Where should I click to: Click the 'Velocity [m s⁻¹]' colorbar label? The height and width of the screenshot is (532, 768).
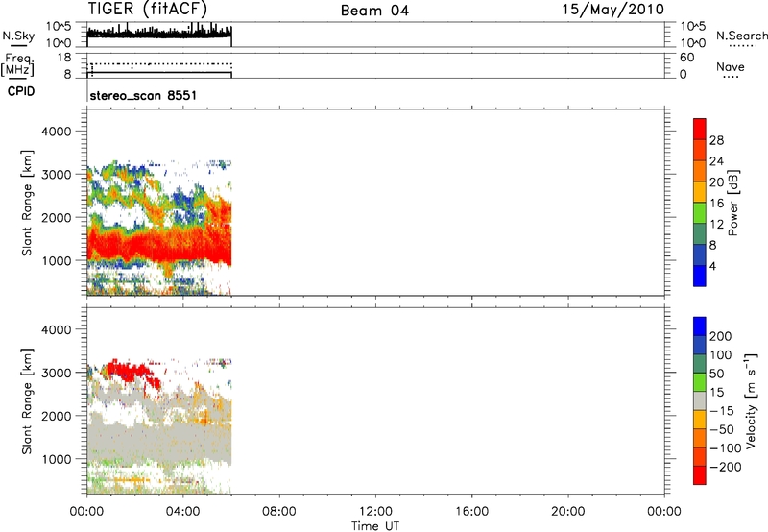pos(751,401)
